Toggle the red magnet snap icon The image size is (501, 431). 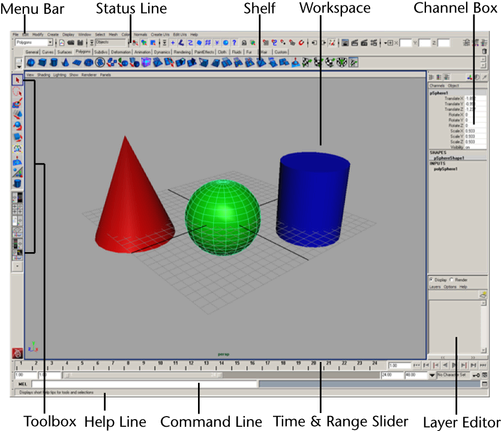pos(301,43)
